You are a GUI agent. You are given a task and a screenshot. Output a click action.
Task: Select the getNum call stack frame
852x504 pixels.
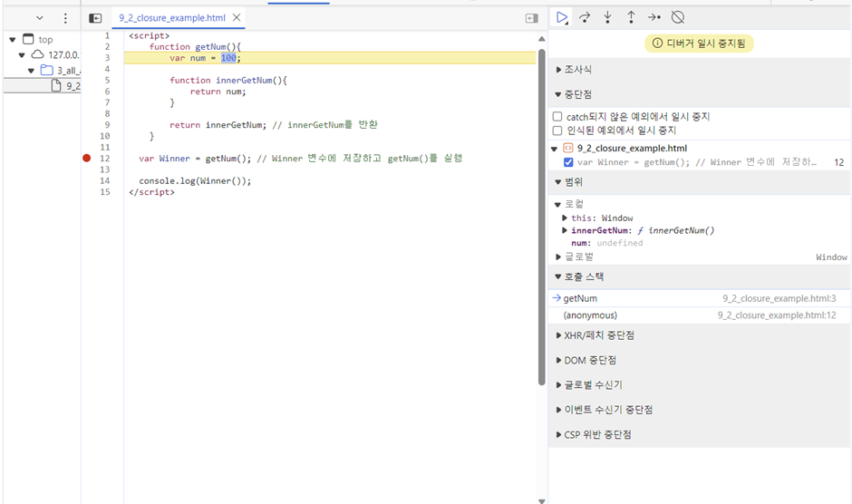pos(700,298)
